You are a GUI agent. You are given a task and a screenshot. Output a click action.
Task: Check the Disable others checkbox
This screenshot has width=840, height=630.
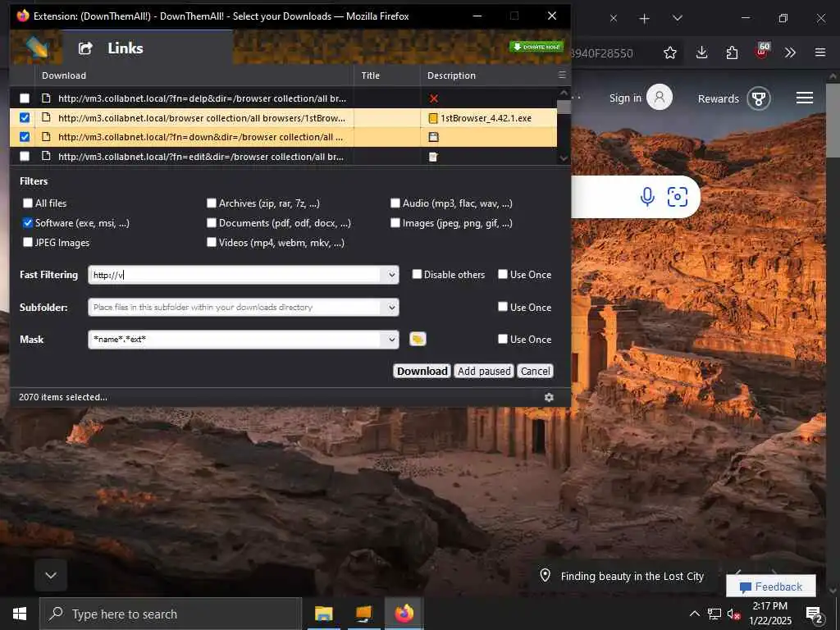pyautogui.click(x=417, y=274)
